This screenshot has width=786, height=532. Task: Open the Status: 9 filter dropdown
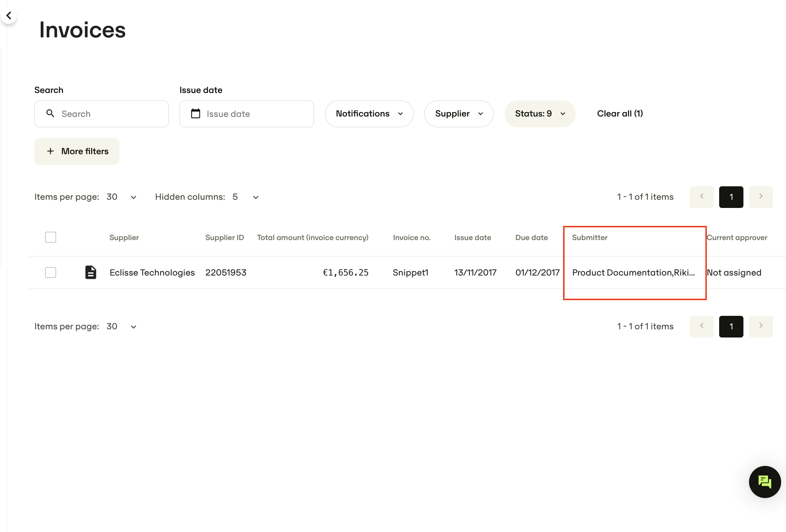pyautogui.click(x=540, y=113)
